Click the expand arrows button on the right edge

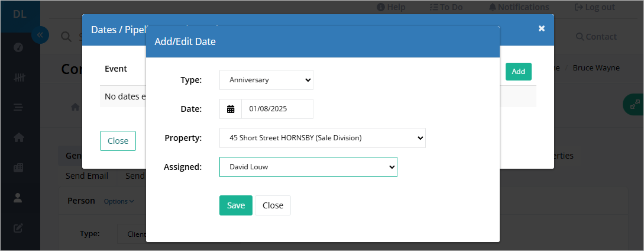(635, 105)
